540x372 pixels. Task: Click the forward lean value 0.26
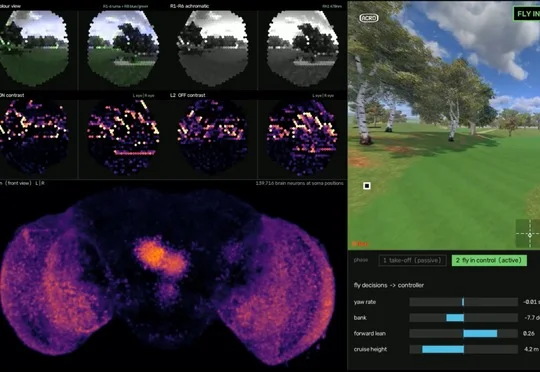(x=529, y=333)
